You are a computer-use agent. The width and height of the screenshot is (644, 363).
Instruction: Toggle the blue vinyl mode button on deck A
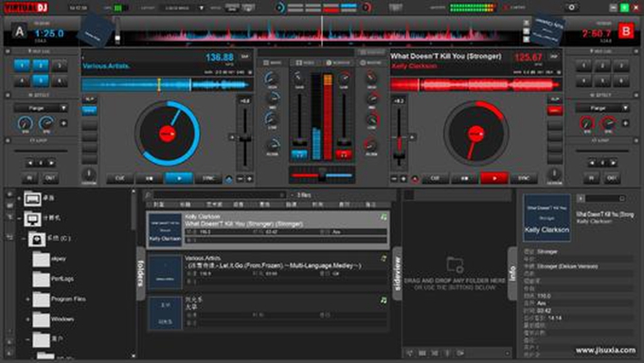coord(89,110)
